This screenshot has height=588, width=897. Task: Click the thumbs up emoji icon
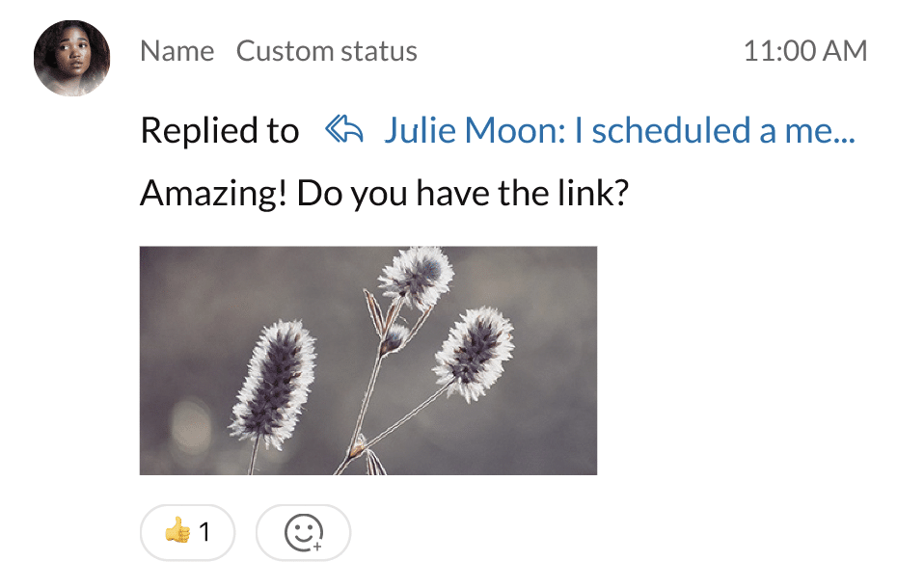click(177, 531)
